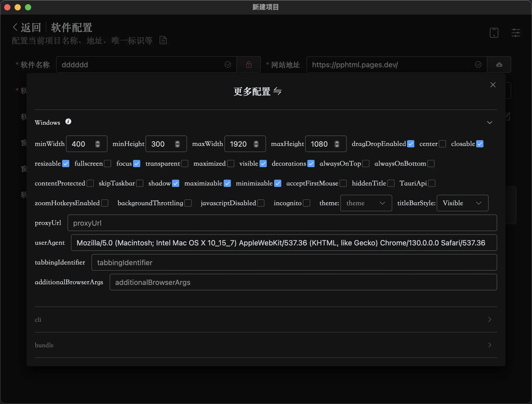Open the theme dropdown
Viewport: 532px width, 404px height.
point(366,203)
